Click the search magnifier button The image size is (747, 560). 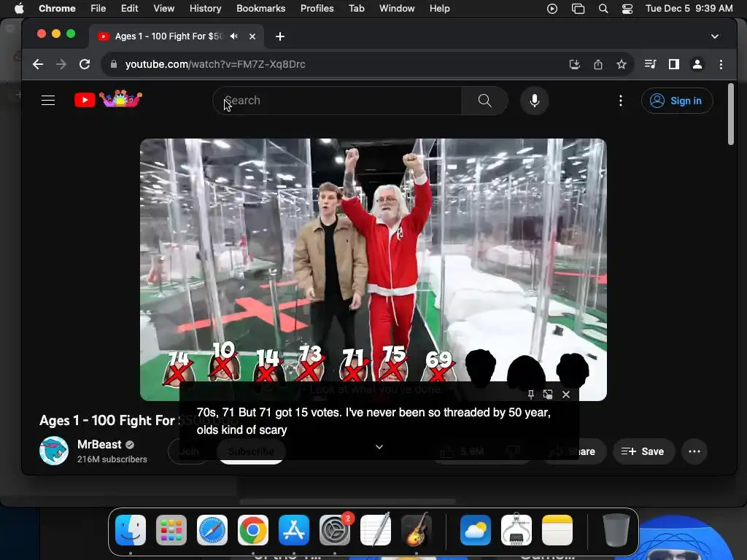point(484,101)
